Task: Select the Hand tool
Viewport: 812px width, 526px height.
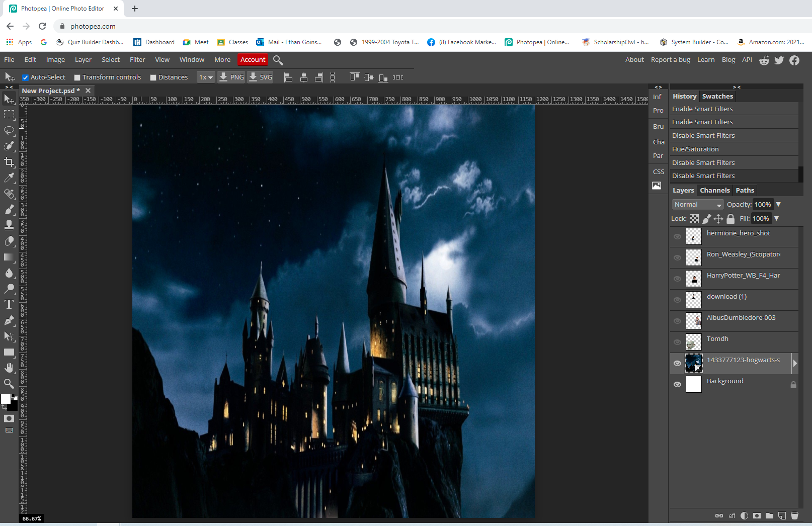Action: tap(9, 368)
